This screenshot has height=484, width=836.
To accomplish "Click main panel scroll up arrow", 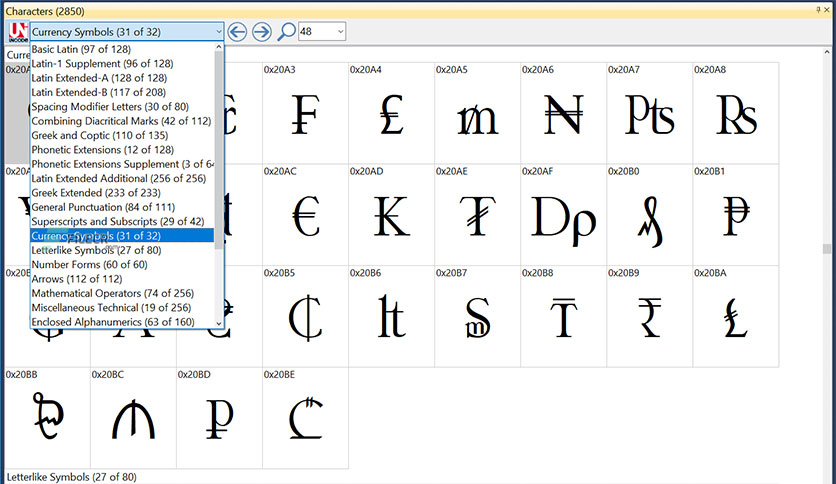I will (827, 52).
